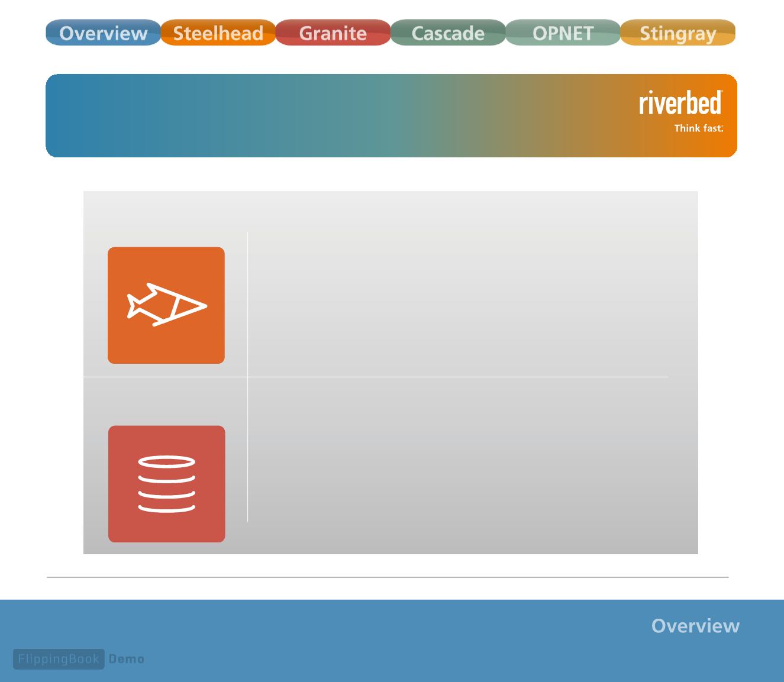Switch to the Steelhead tab
The image size is (784, 682).
point(218,33)
